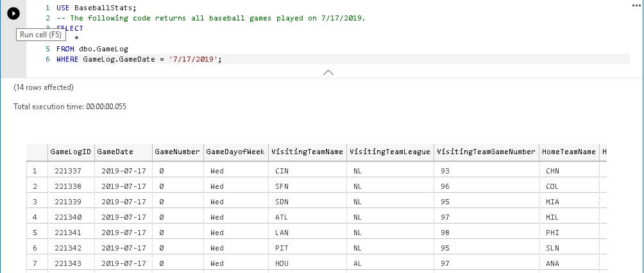Click the VisitingTeamGameNumber column header
The width and height of the screenshot is (644, 273).
pos(485,152)
